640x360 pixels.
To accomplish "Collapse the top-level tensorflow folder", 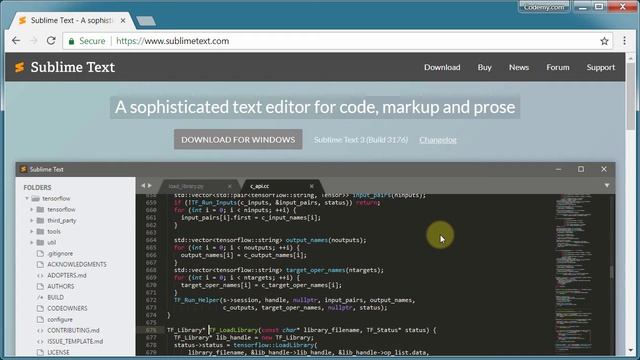I will (x=27, y=198).
